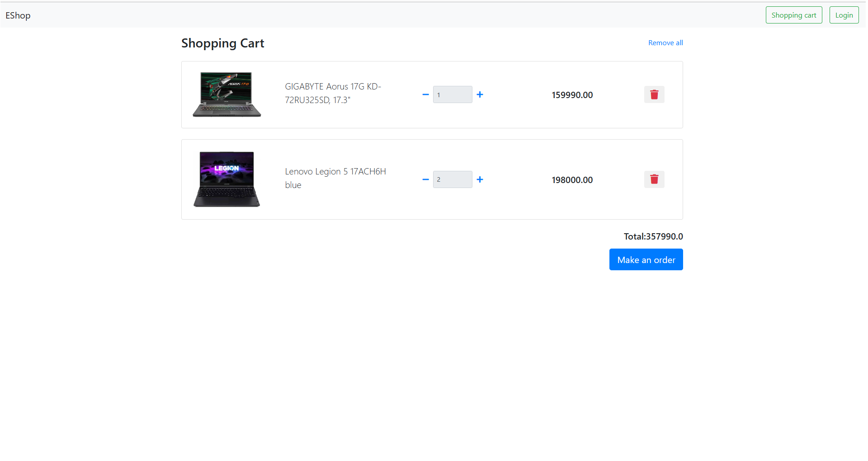Delete Lenovo Legion item with trash icon
This screenshot has height=461, width=868.
pos(654,179)
